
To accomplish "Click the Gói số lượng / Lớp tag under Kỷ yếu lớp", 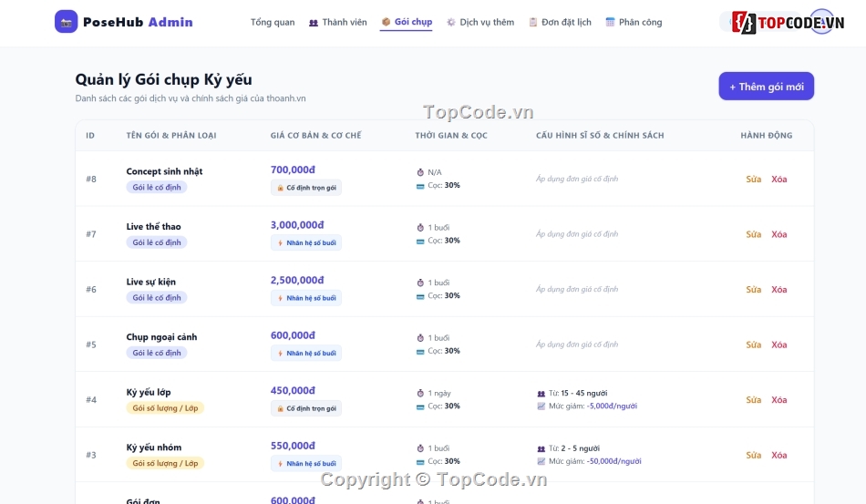I will tap(165, 408).
